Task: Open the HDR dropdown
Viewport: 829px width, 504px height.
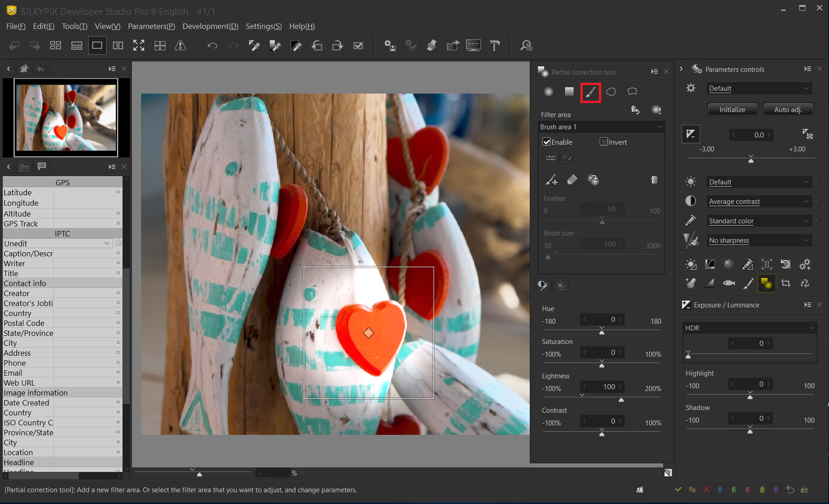Action: pyautogui.click(x=749, y=328)
